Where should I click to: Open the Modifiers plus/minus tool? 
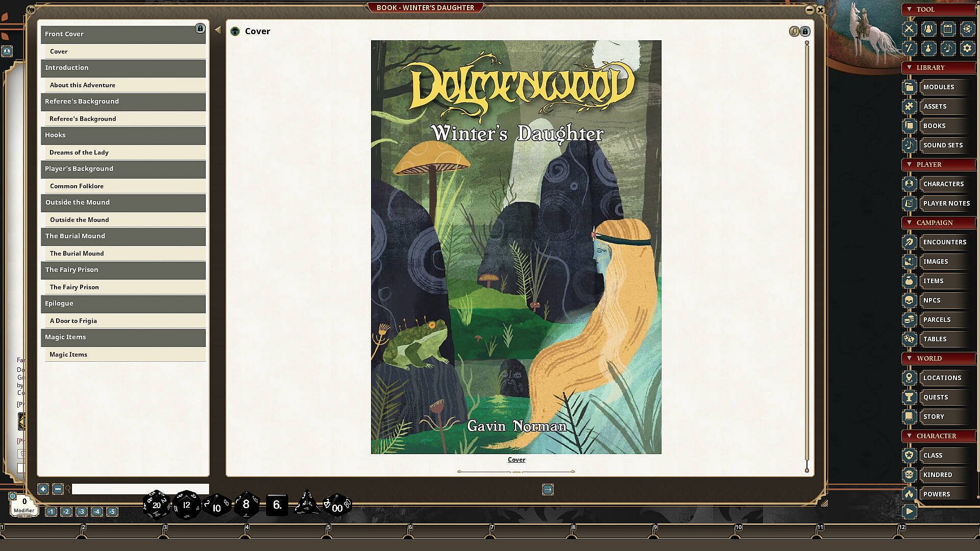click(909, 48)
